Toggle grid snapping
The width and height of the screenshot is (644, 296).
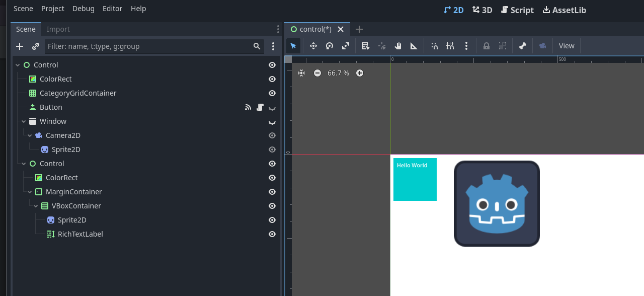[x=450, y=46]
